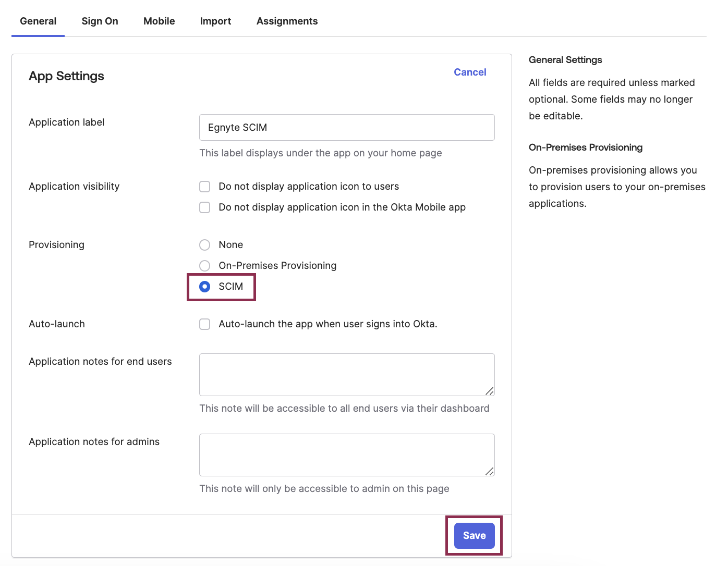Switch to the Sign On tab
The image size is (728, 566).
tap(100, 21)
